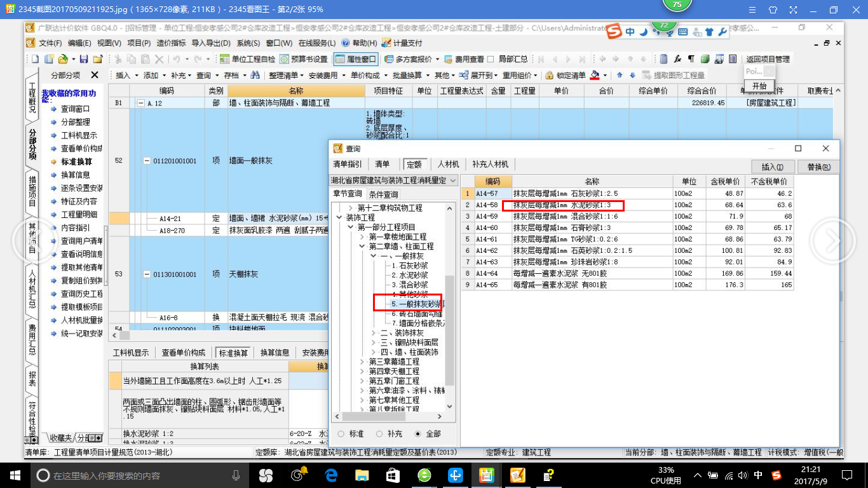Open 单位工程自检 self-check tool
The height and width of the screenshot is (488, 868).
pos(247,59)
